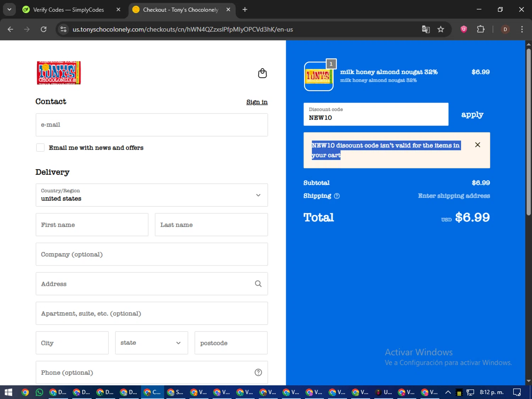Image resolution: width=532 pixels, height=399 pixels.
Task: Click the nougat bar product thumbnail
Action: [x=318, y=76]
